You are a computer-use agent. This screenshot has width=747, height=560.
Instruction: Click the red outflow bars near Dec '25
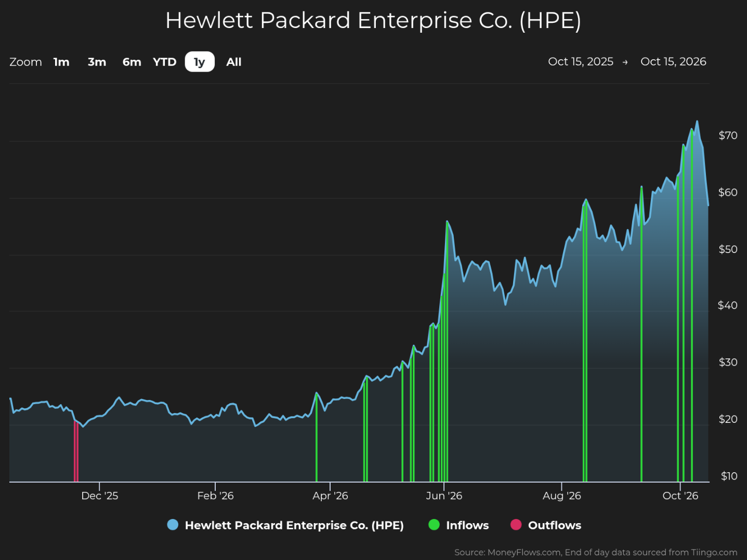point(76,452)
